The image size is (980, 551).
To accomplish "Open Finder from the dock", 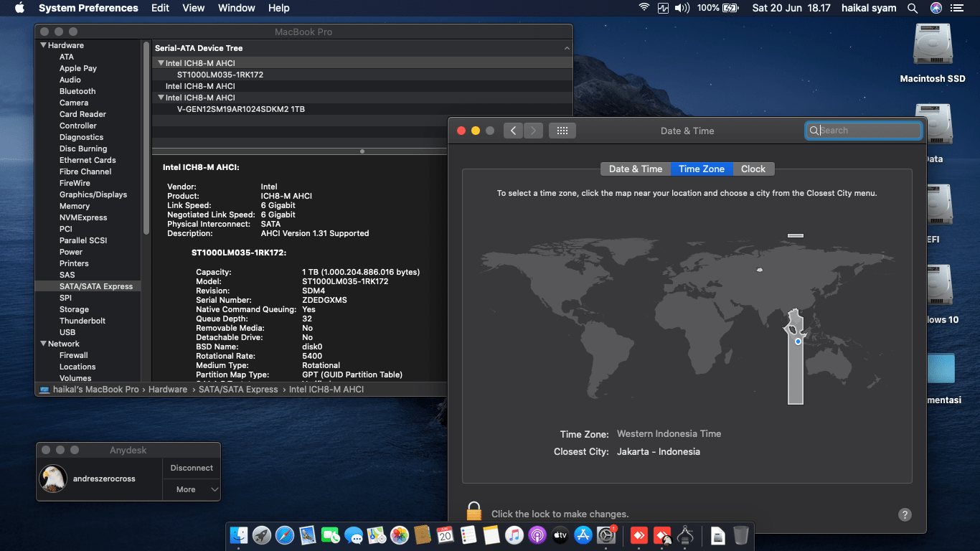I will (x=239, y=535).
